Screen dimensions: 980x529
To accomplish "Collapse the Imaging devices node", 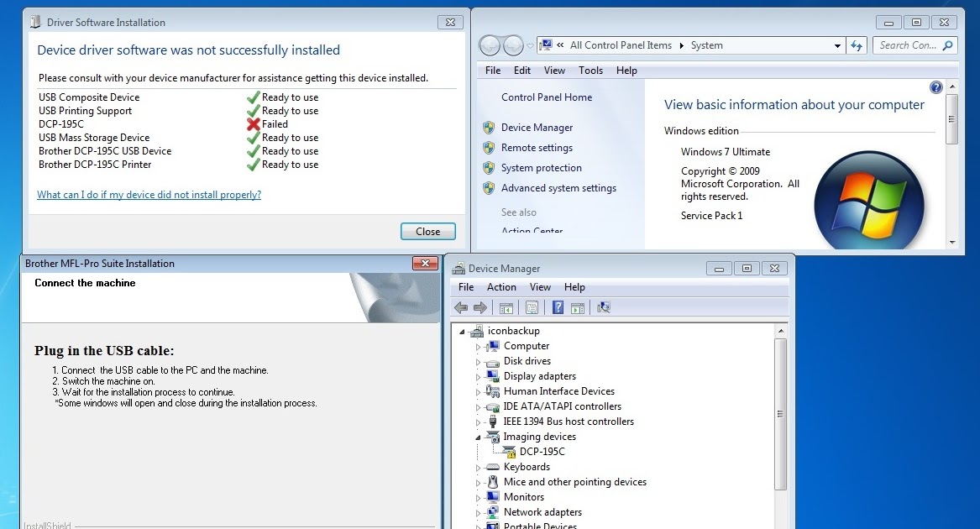I will [x=478, y=437].
